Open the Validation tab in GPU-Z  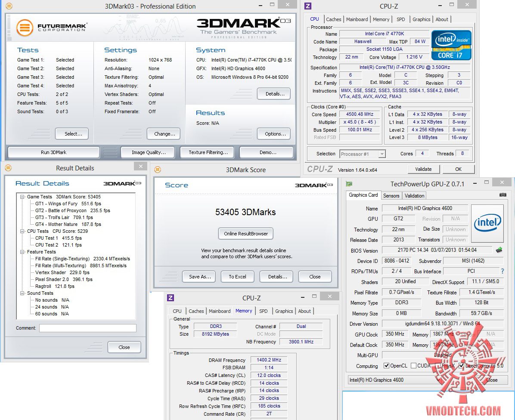[414, 195]
